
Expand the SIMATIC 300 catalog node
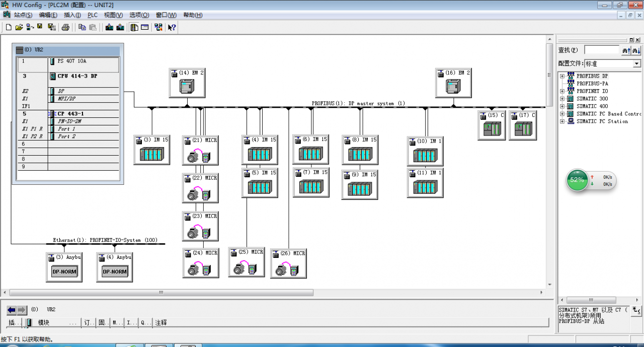[562, 99]
